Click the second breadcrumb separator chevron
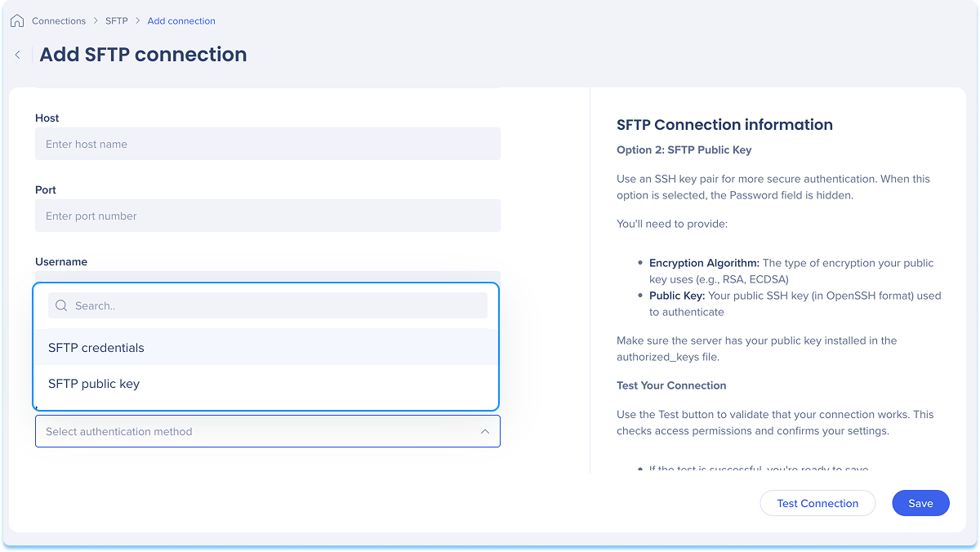Viewport: 980px width, 552px height. point(138,20)
